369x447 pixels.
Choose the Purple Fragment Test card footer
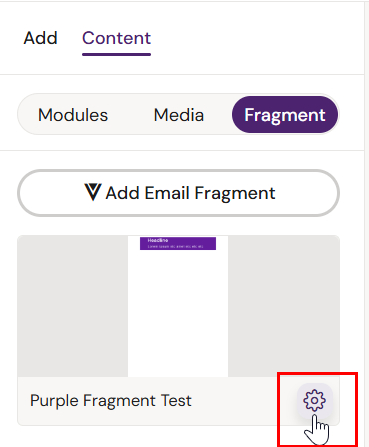point(178,401)
